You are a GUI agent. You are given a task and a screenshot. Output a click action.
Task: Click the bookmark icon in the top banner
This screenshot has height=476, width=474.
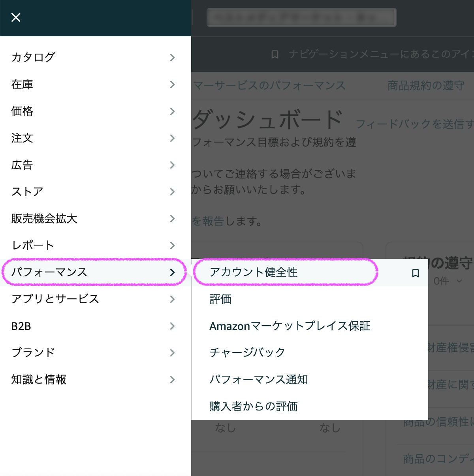pos(275,54)
